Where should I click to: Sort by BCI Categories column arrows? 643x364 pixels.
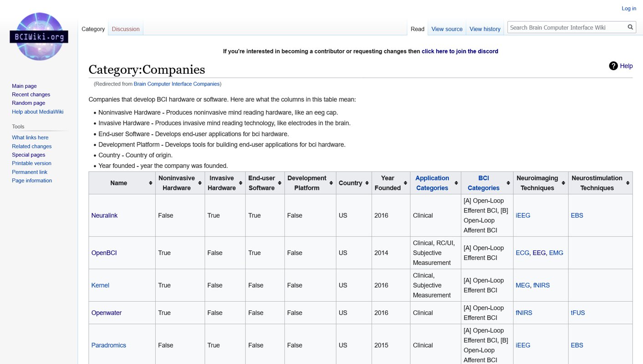(x=508, y=183)
